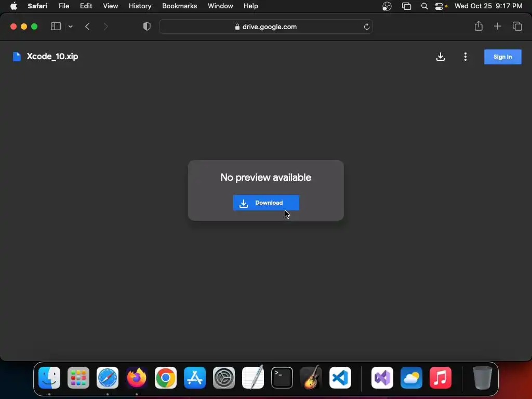Open App Store from the Dock
Image resolution: width=532 pixels, height=399 pixels.
(195, 378)
